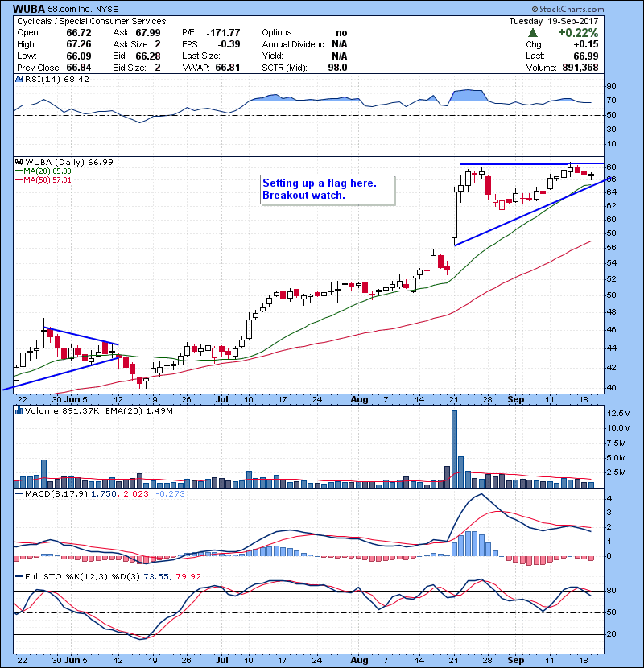Click the 12.5M volume axis label
Viewport: 644px width, 668px height.
619,413
